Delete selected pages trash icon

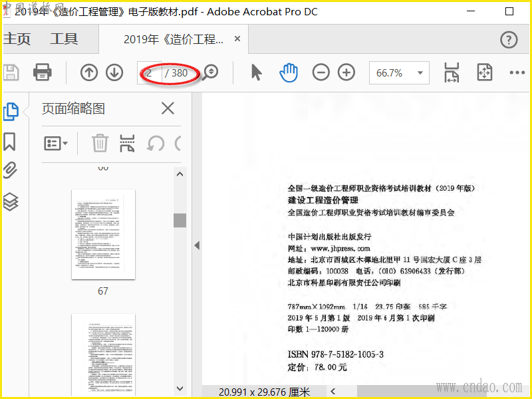[100, 143]
